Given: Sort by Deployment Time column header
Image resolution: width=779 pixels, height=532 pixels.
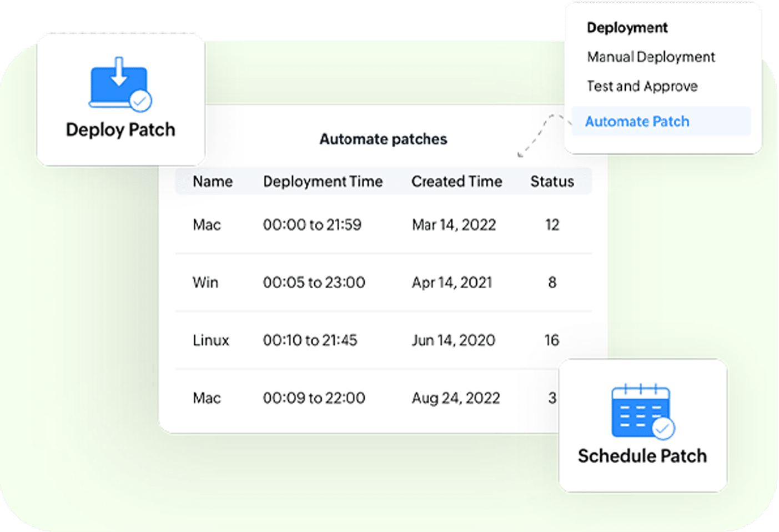Looking at the screenshot, I should click(323, 182).
